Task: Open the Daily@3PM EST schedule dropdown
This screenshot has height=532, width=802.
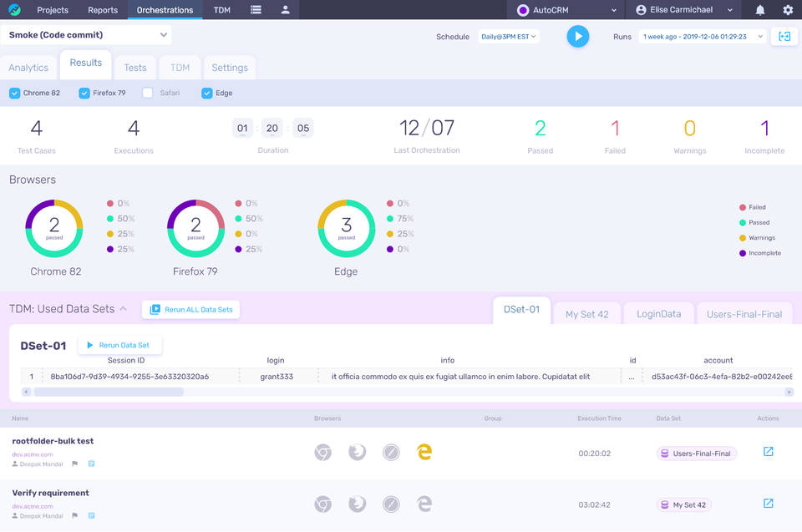Action: click(x=508, y=36)
